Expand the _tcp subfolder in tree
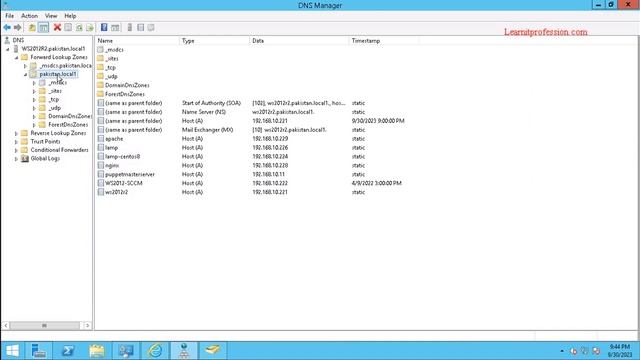Screen dimensions: 640x360 tap(34, 100)
